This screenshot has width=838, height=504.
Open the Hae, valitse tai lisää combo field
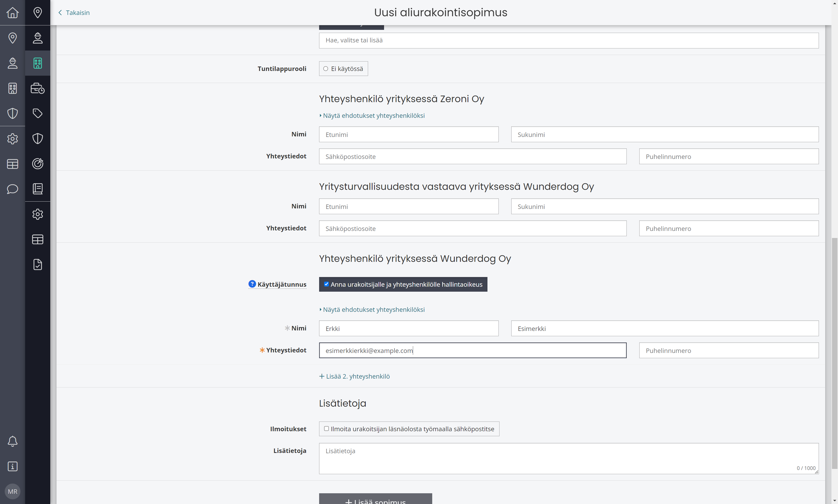coord(569,40)
